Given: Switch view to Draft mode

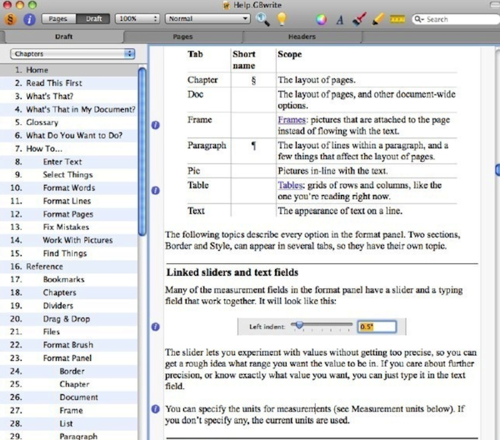Looking at the screenshot, I should 93,19.
